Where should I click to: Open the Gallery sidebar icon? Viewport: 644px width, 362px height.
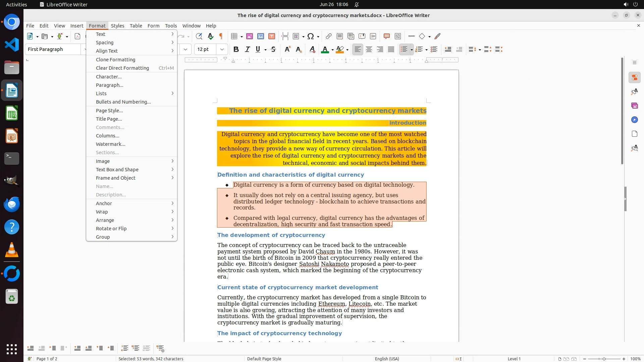pyautogui.click(x=634, y=106)
